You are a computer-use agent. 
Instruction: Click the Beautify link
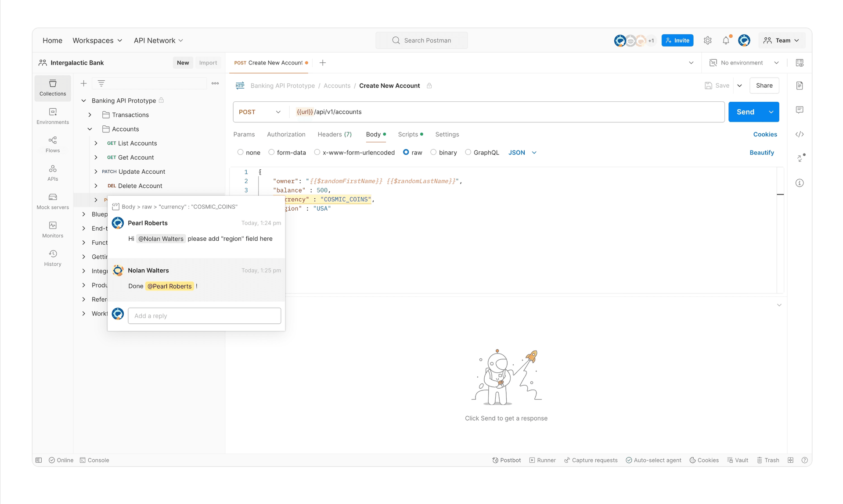(x=762, y=153)
